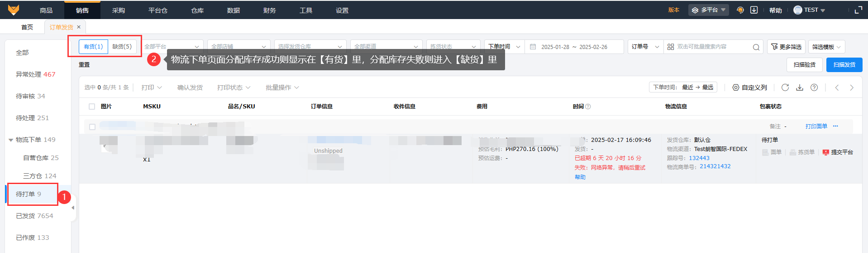Open the 下单时间 type dropdown
The width and height of the screenshot is (868, 253).
(504, 47)
